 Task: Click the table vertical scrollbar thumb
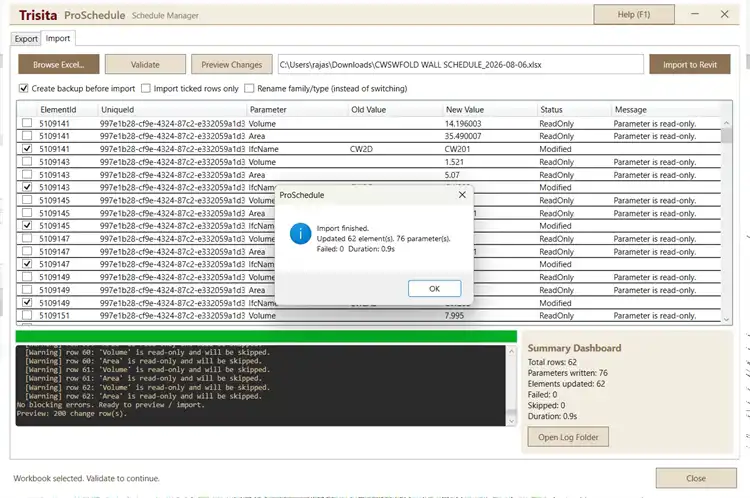(727, 135)
